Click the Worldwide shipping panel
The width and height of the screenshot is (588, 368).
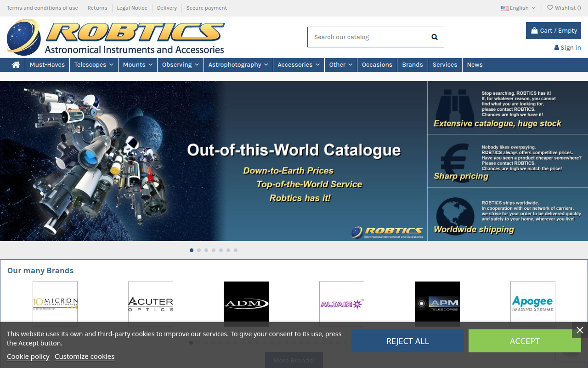pos(508,214)
